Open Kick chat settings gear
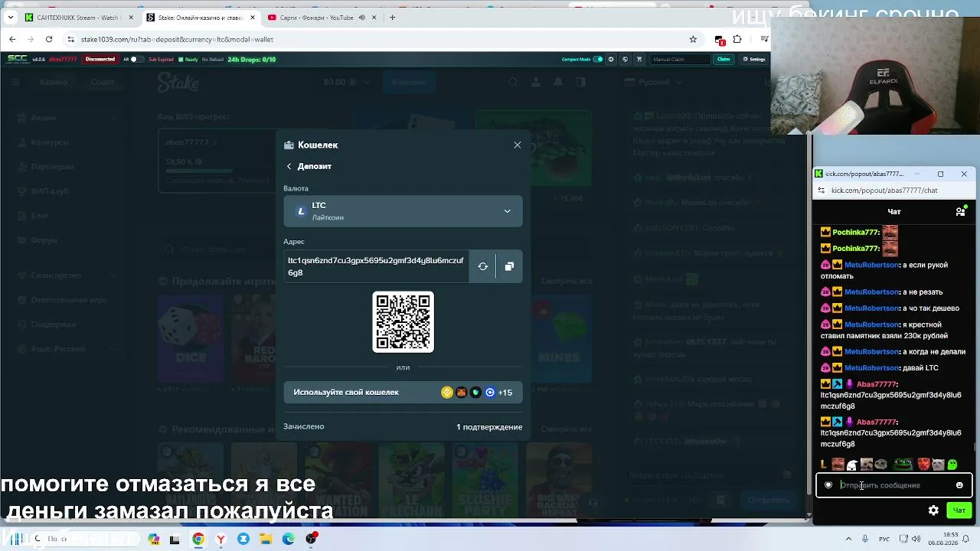This screenshot has width=980, height=551. (x=933, y=510)
